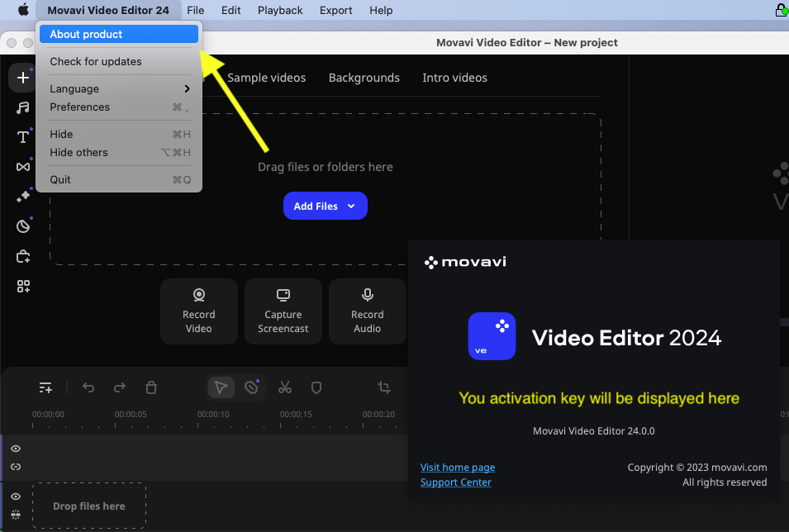Click the Visit home page link
Image resolution: width=789 pixels, height=532 pixels.
(x=458, y=467)
